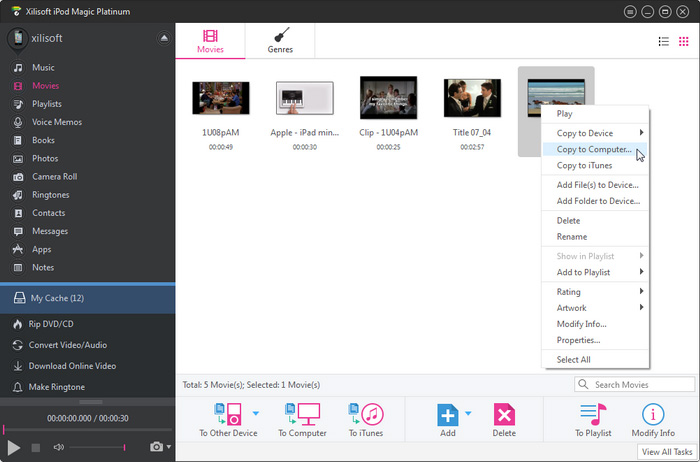This screenshot has height=462, width=700.
Task: Stop playback with the stop button
Action: point(36,447)
